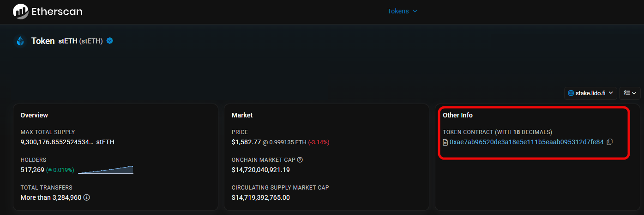
Task: Click the Market card heading
Action: [242, 115]
